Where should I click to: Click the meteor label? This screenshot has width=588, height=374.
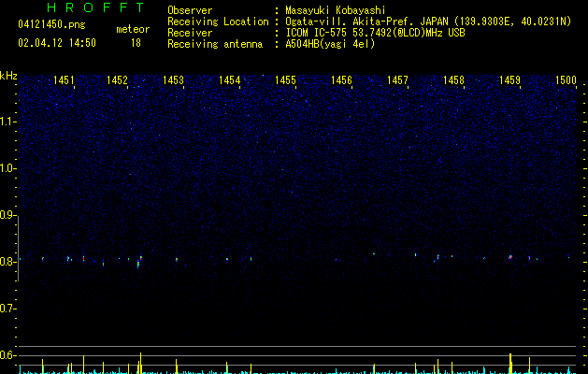click(x=133, y=29)
